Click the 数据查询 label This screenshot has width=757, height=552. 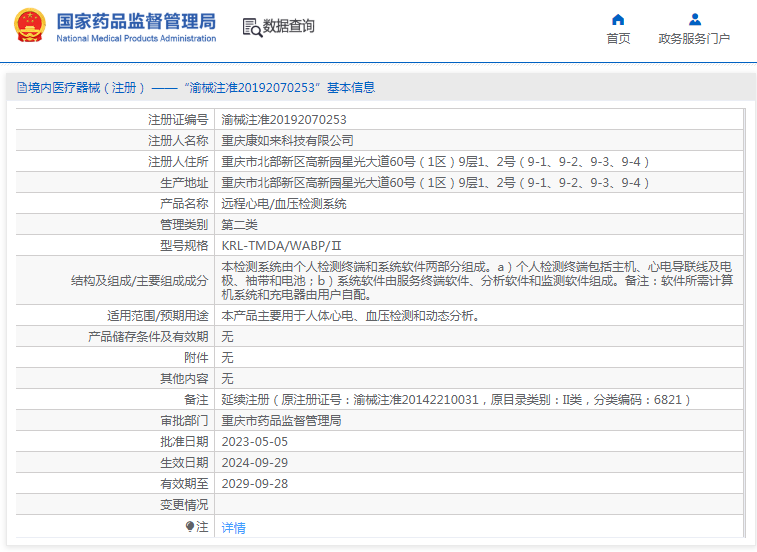288,26
